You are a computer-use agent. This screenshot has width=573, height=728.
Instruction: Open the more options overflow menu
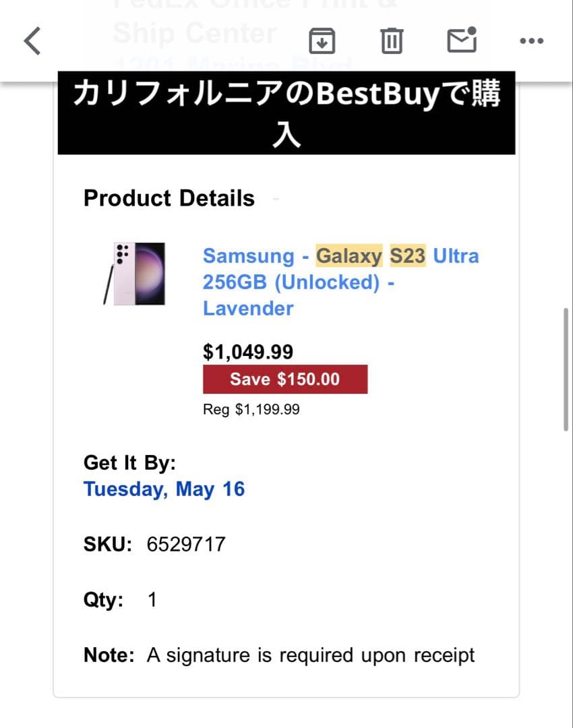click(531, 40)
